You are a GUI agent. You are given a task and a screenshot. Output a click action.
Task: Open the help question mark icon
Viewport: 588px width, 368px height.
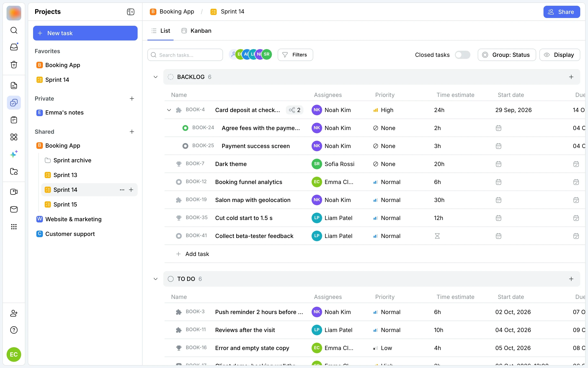pos(14,330)
